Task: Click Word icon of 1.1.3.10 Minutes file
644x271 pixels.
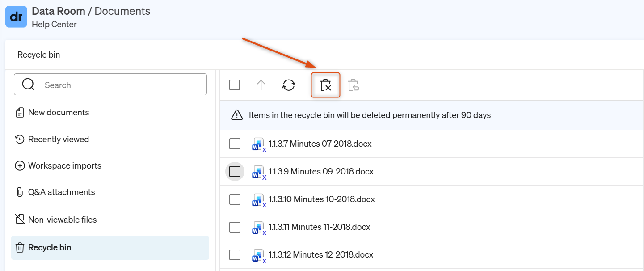Action: click(x=259, y=200)
